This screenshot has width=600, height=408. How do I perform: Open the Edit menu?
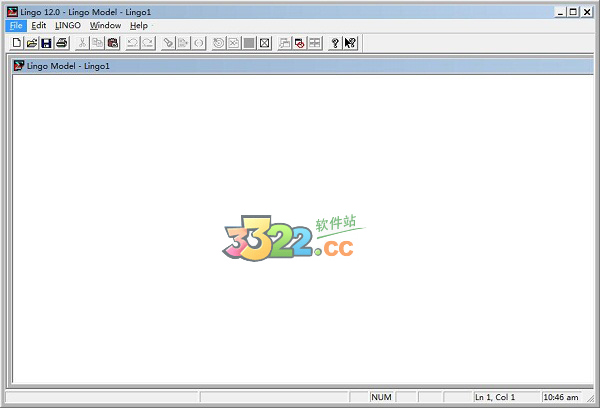39,26
